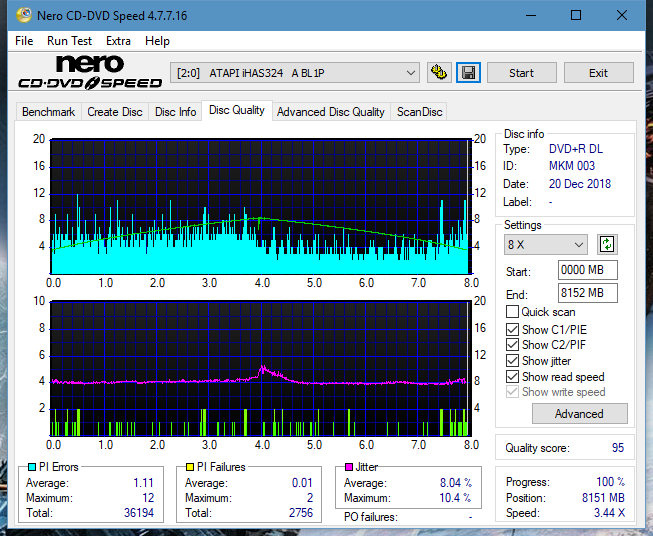Click the jitter peak in the lower graph
Screen dimensions: 653x536
click(x=262, y=367)
